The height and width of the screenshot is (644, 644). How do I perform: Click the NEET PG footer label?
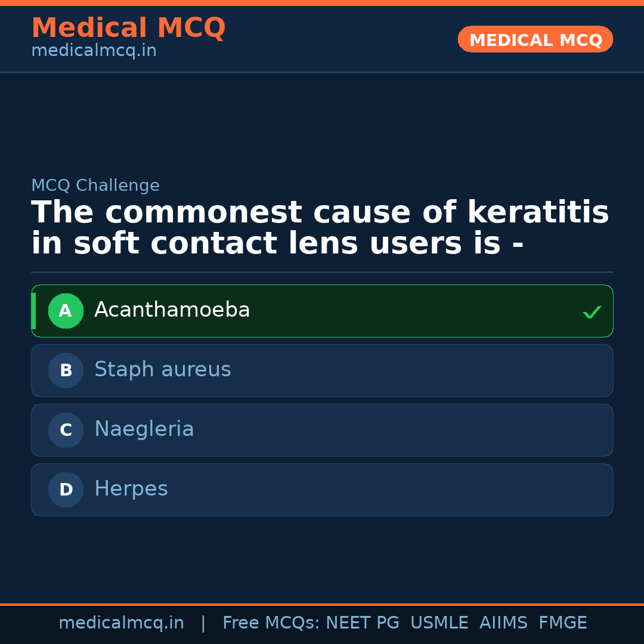363,623
